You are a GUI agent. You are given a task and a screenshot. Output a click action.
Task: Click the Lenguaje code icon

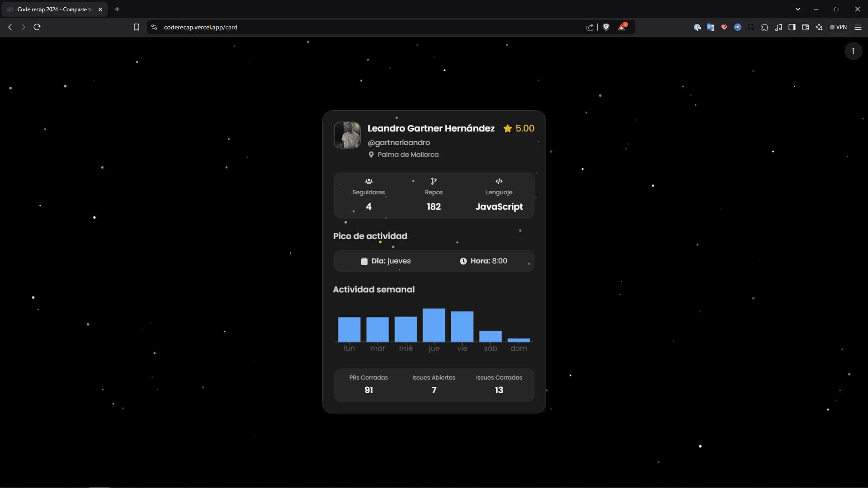499,181
